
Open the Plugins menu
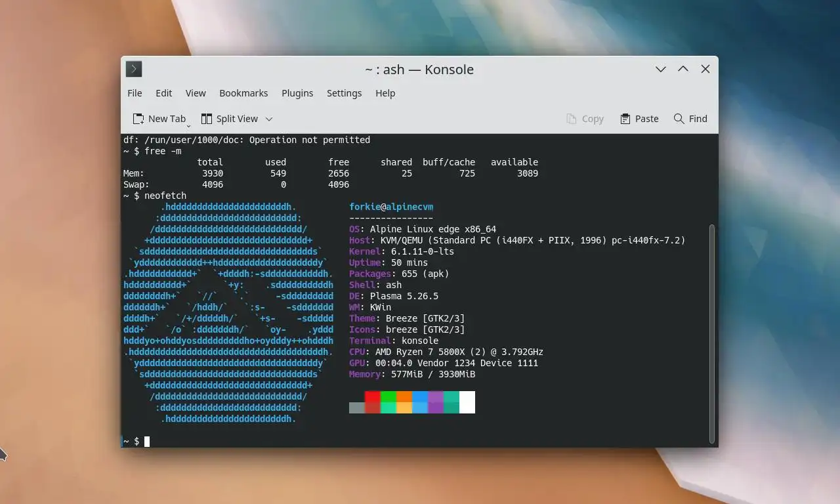point(297,93)
